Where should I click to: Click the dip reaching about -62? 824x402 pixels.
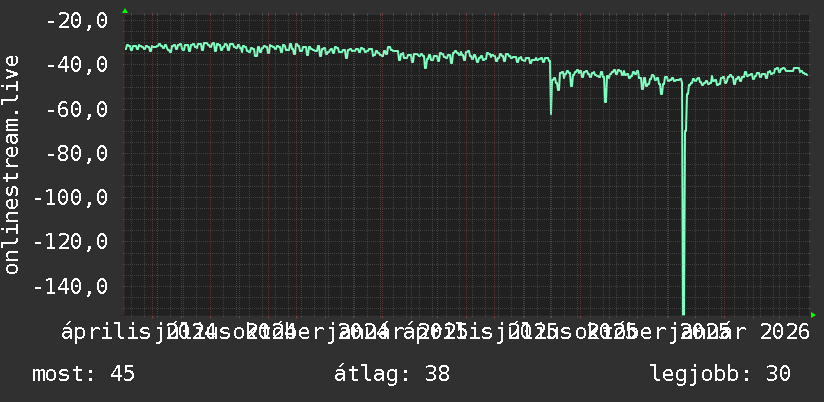click(551, 112)
